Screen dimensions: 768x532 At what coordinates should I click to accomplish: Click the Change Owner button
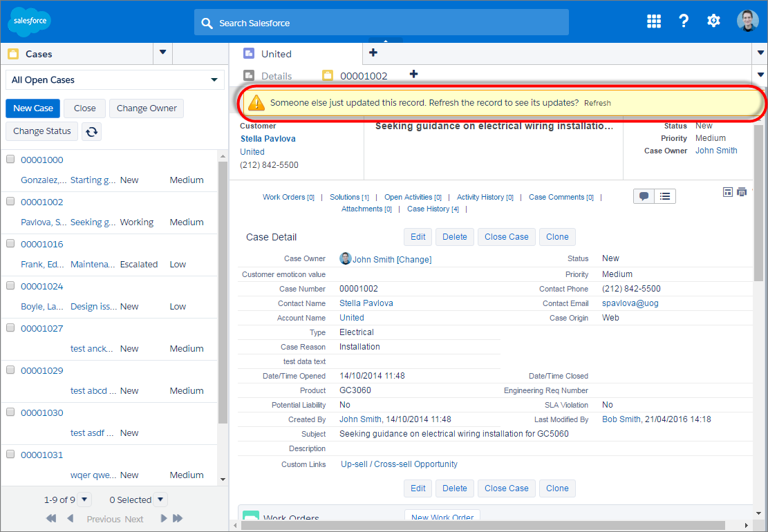(147, 108)
